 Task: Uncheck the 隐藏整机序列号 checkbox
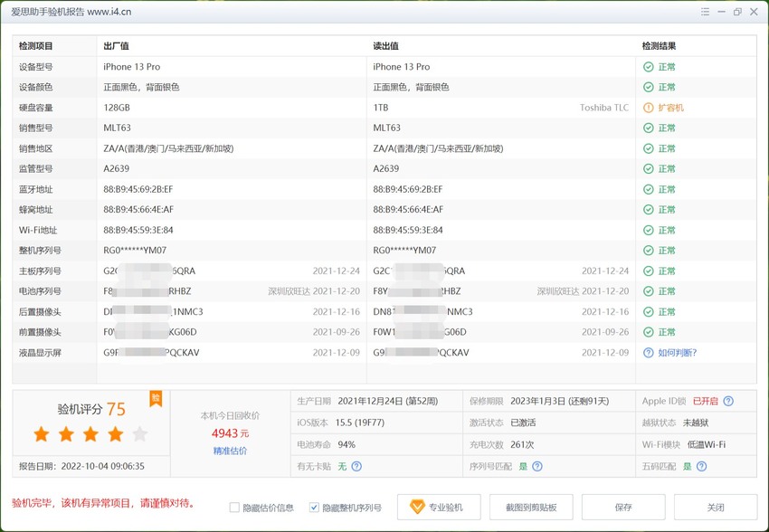(314, 508)
